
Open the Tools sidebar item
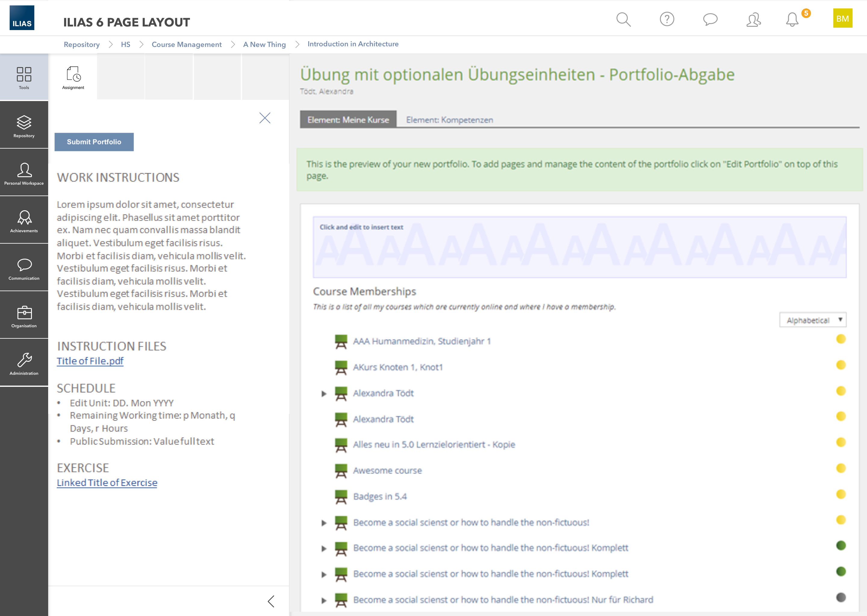point(24,77)
